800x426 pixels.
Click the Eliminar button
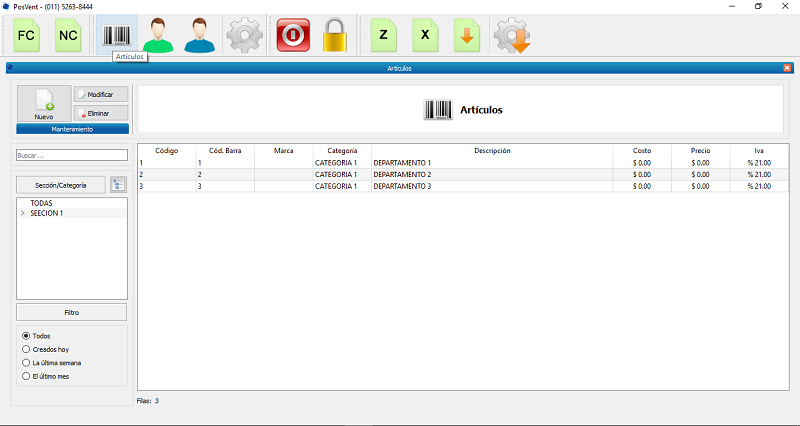(101, 113)
